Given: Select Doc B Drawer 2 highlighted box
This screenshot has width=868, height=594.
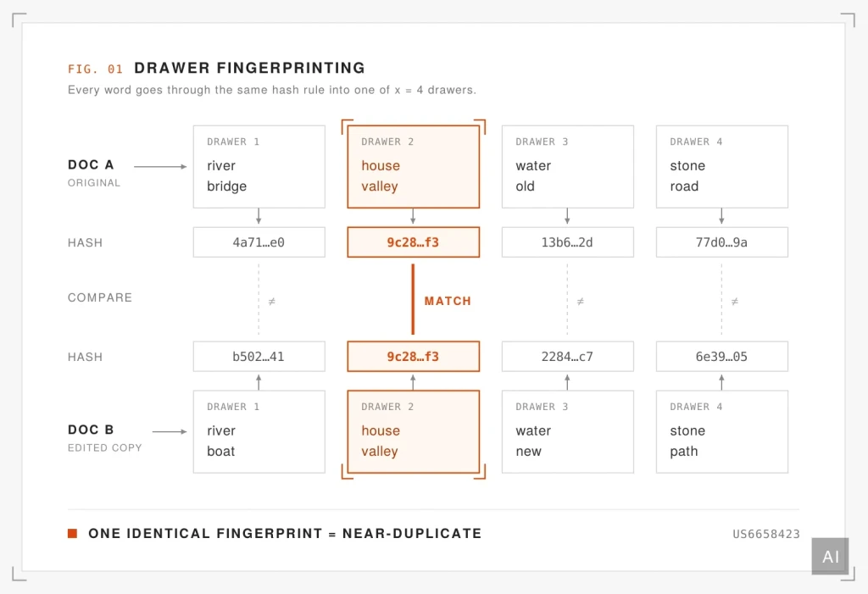Looking at the screenshot, I should point(413,432).
